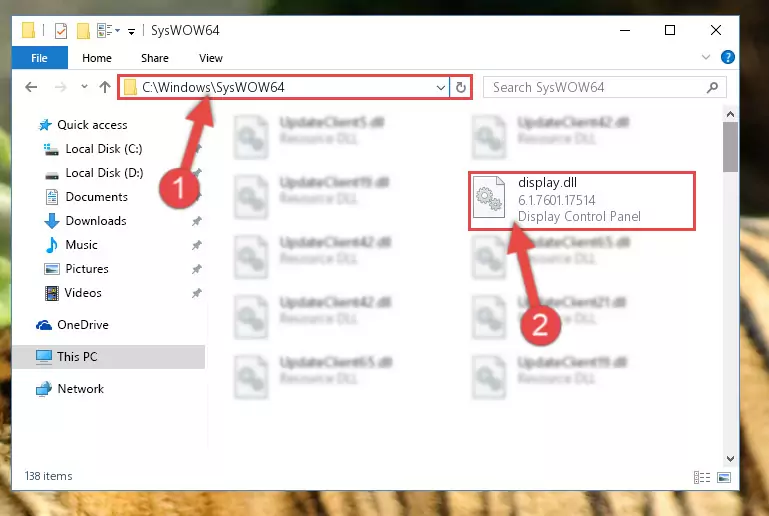Click the pin icon next to Pictures
Viewport: 769px width, 516px height.
(x=196, y=269)
